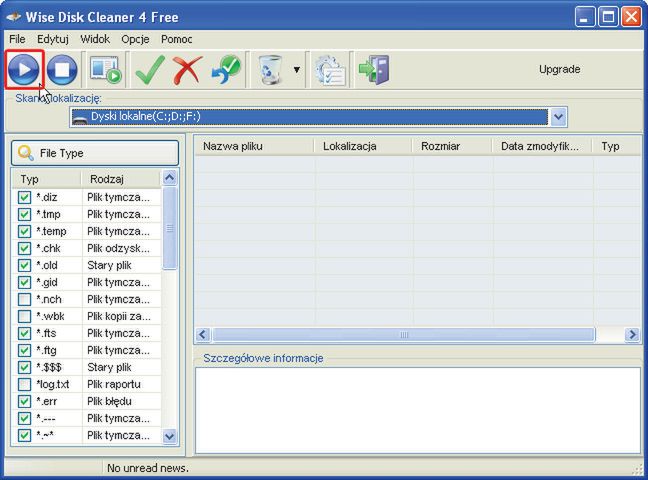Check the *.nch file type

24,299
